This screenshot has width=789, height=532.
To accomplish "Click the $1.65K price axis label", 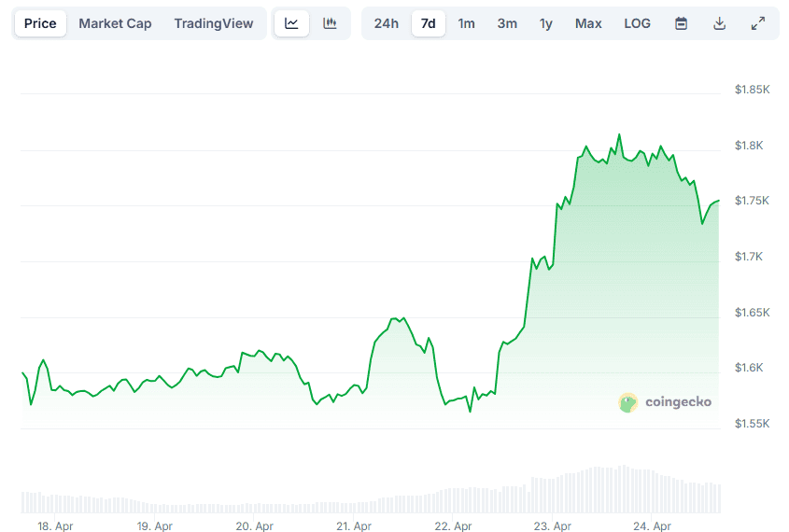I will pos(752,313).
